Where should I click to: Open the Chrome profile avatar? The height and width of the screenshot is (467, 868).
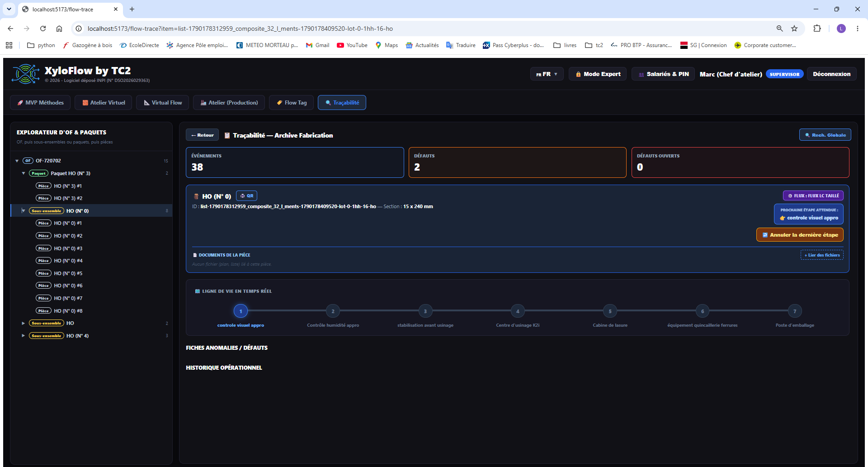841,29
